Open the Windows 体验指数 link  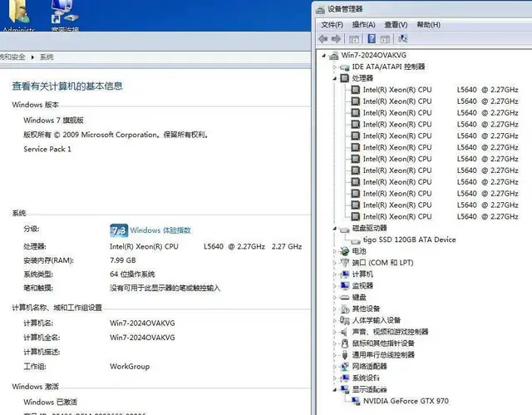160,230
